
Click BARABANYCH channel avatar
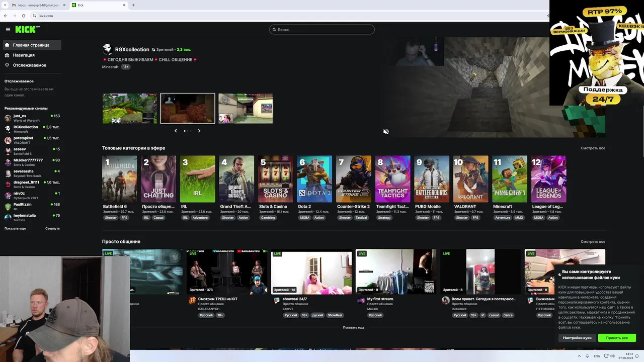click(x=192, y=300)
